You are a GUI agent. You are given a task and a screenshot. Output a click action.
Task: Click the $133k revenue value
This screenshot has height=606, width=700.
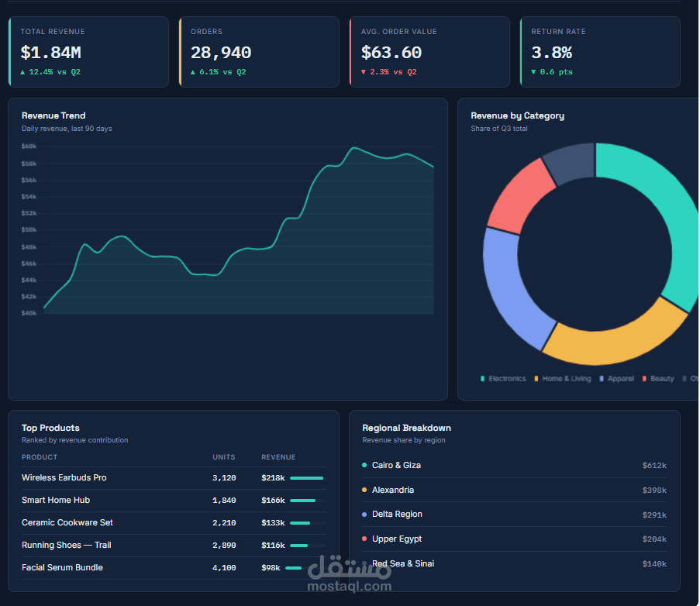pyautogui.click(x=273, y=523)
